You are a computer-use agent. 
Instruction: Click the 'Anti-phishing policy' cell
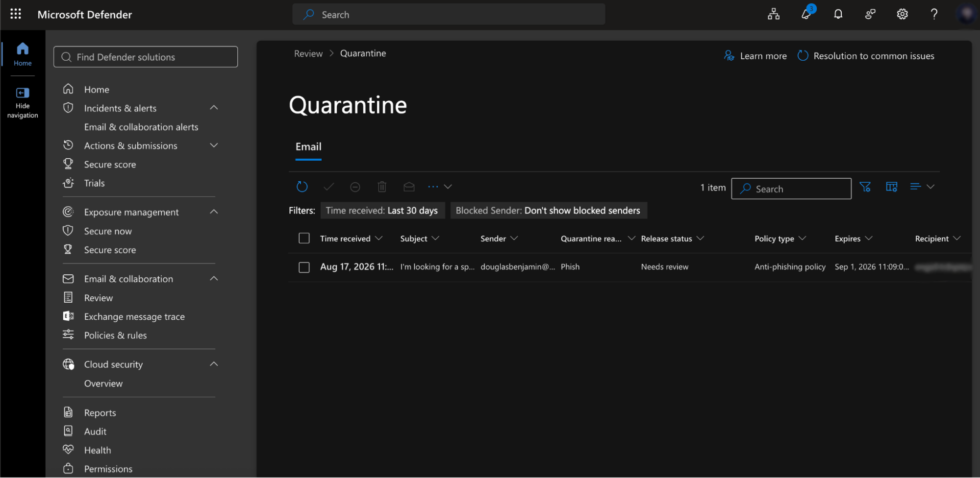tap(790, 267)
